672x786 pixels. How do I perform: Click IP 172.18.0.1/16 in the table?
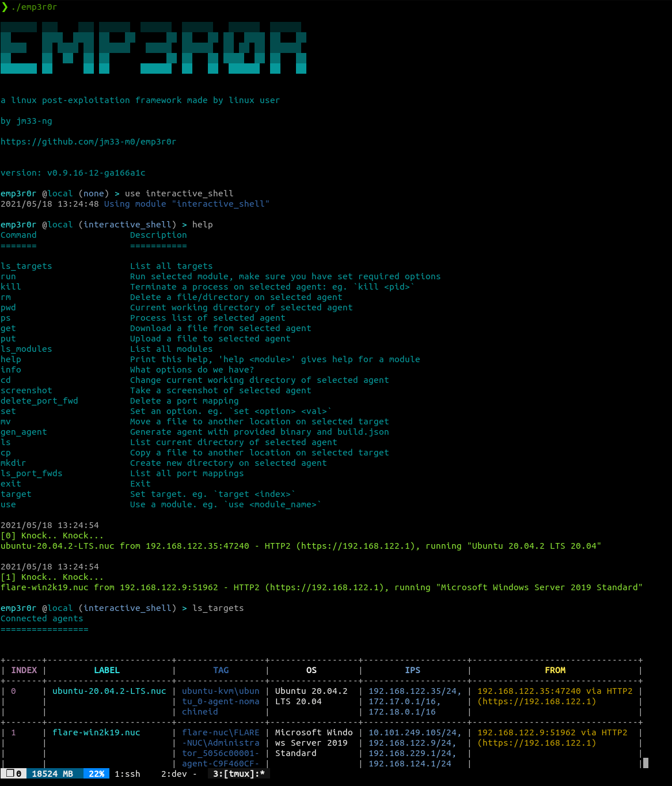pyautogui.click(x=402, y=712)
